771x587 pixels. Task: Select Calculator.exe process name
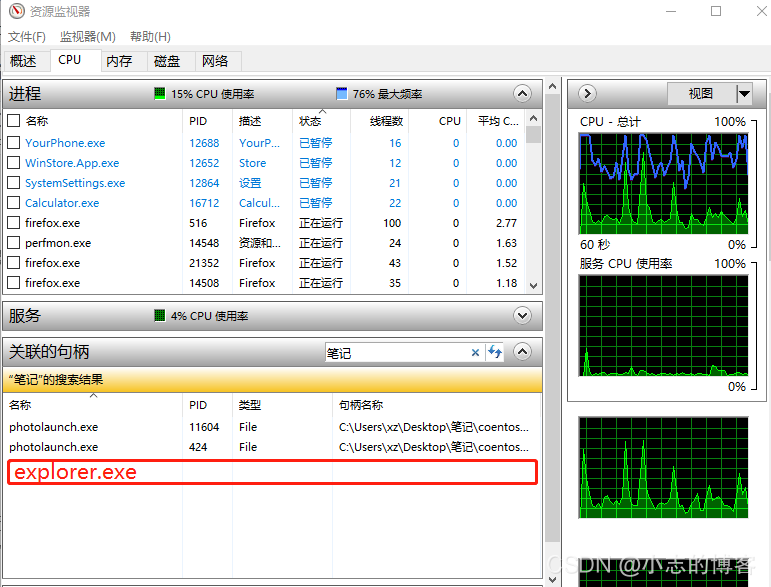click(62, 203)
